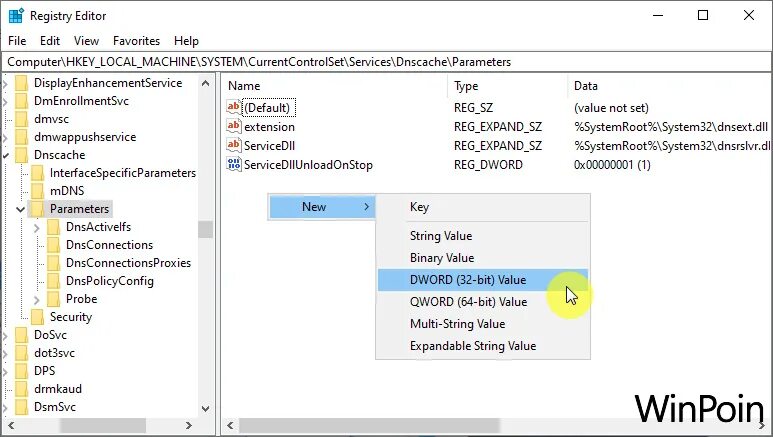Open the Favorites menu
Image resolution: width=773 pixels, height=437 pixels.
point(136,41)
